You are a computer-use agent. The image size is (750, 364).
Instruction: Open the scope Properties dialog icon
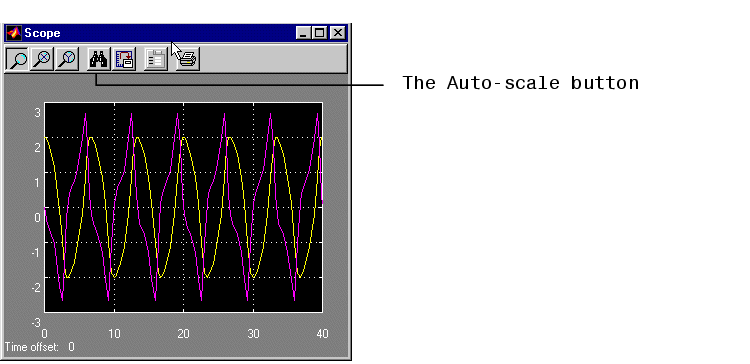tap(156, 59)
